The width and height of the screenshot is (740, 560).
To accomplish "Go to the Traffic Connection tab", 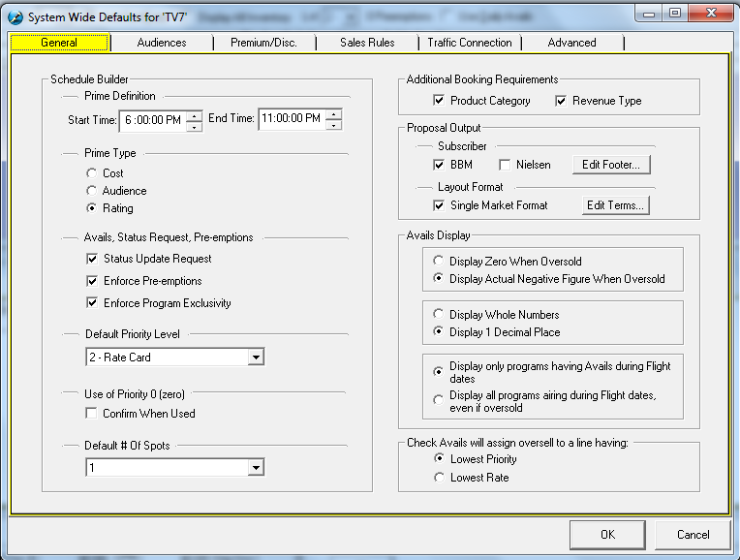I will [470, 43].
